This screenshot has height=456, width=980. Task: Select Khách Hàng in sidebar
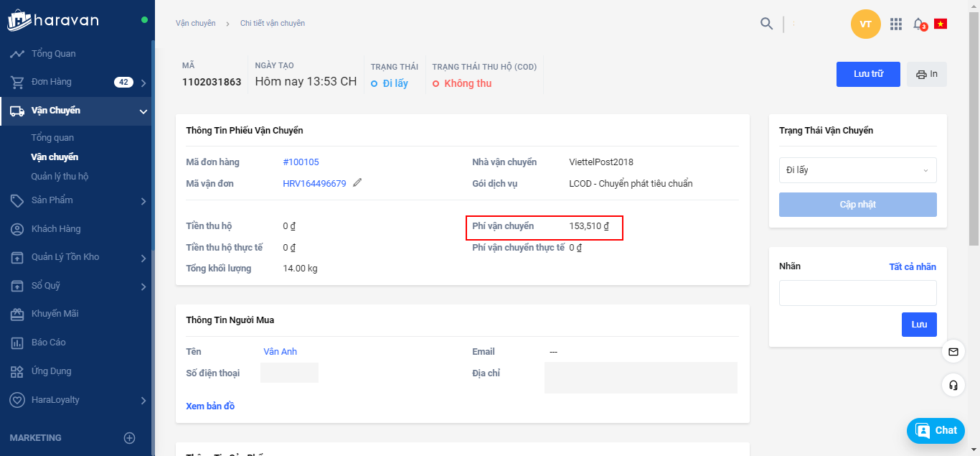pyautogui.click(x=55, y=229)
